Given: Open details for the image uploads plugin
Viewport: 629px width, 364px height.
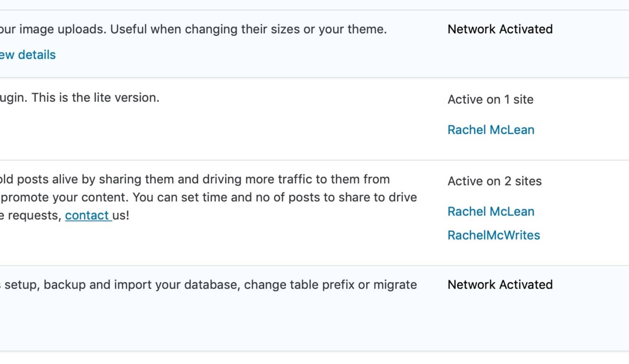Looking at the screenshot, I should pos(27,55).
